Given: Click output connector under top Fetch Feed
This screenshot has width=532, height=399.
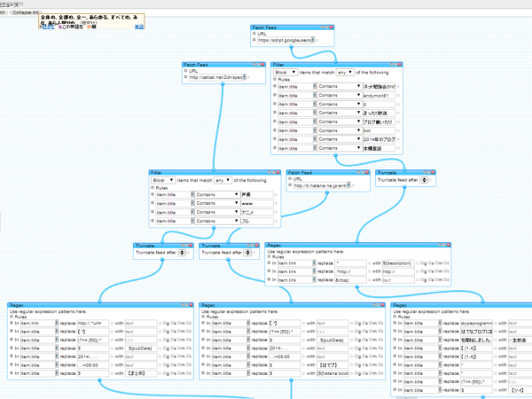Looking at the screenshot, I should click(x=291, y=47).
